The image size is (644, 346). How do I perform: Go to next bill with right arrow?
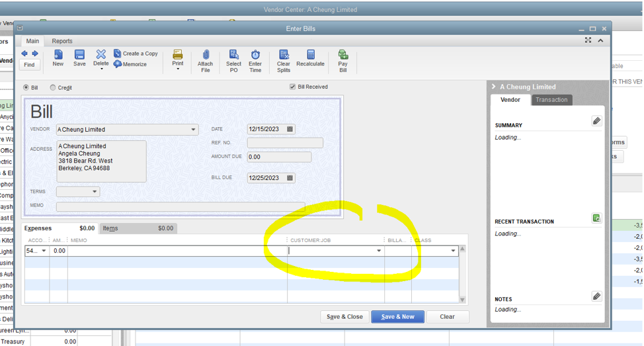click(x=35, y=54)
